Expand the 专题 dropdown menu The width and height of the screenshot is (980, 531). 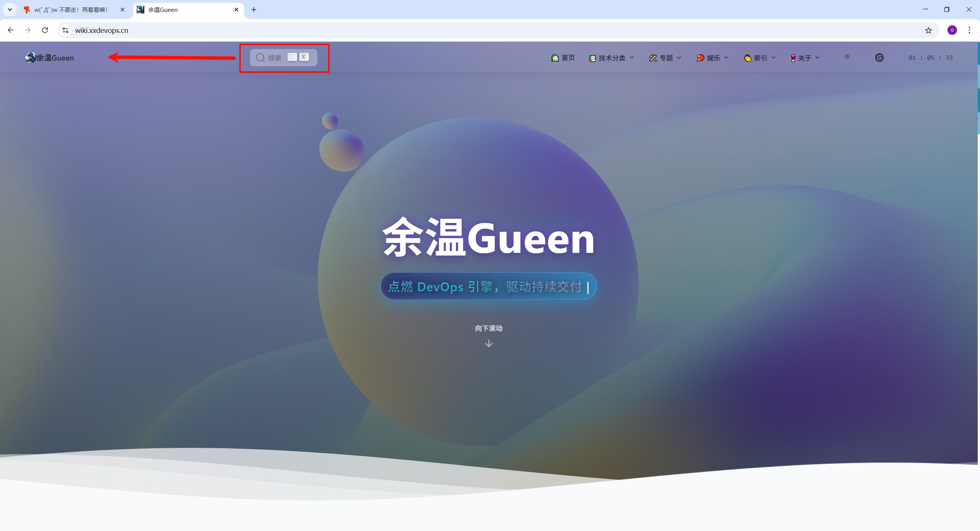tap(665, 58)
